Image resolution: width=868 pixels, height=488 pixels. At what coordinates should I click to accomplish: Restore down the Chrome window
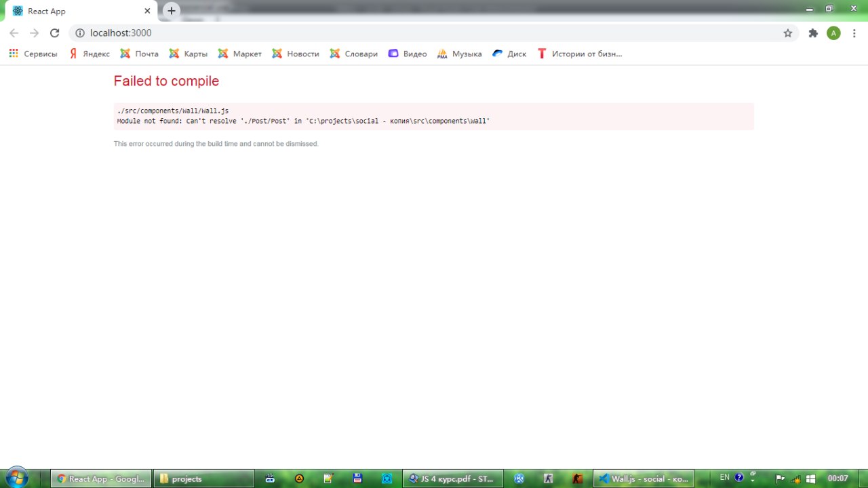pos(829,9)
